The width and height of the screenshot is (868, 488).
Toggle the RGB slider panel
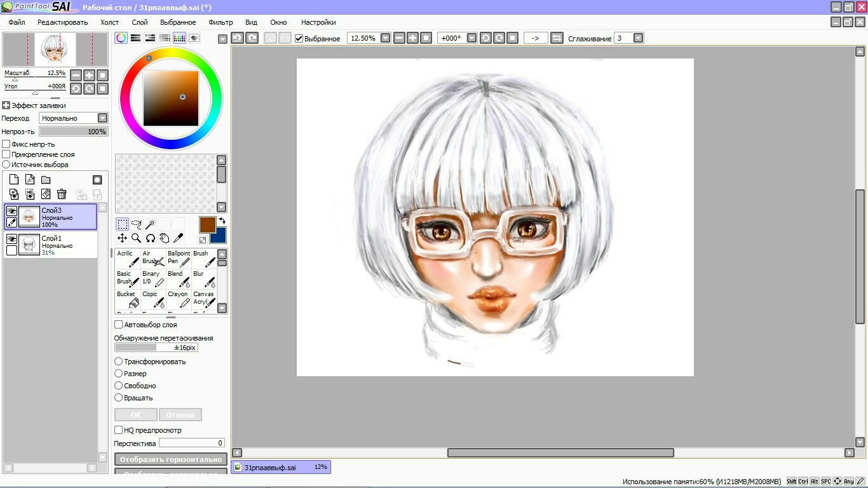[x=135, y=38]
